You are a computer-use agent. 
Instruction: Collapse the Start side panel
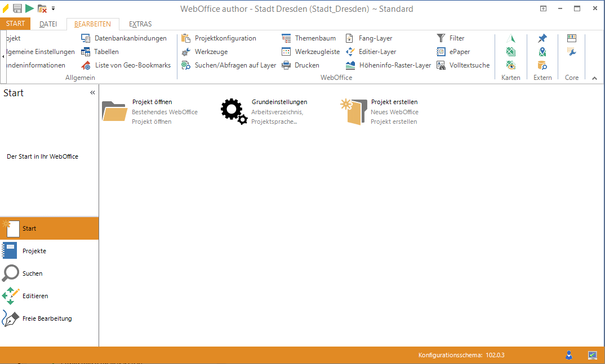[92, 93]
